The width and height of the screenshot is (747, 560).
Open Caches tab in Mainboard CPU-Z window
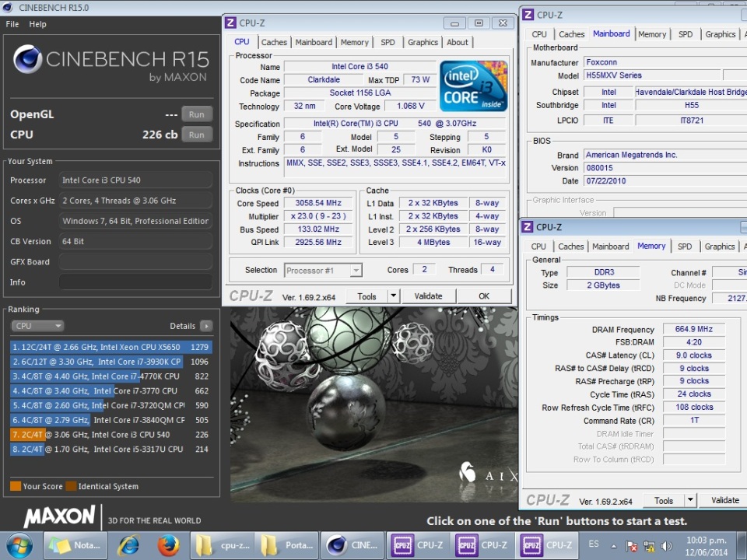(571, 34)
